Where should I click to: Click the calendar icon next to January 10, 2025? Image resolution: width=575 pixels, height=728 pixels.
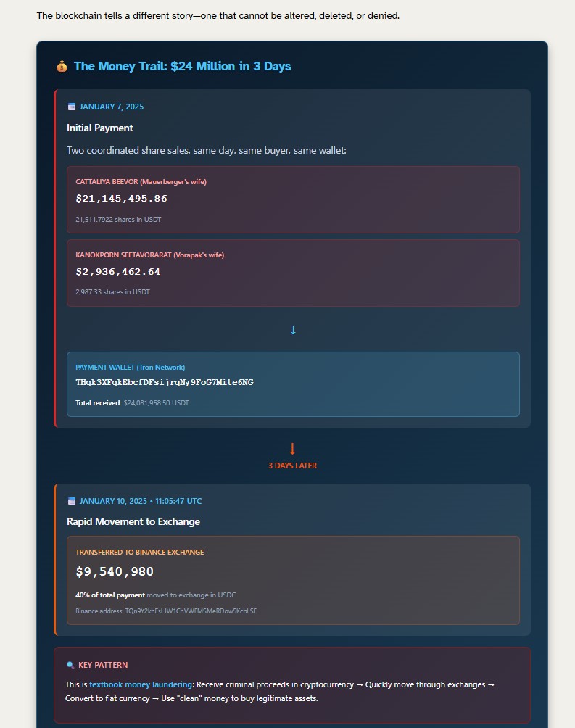pos(72,501)
